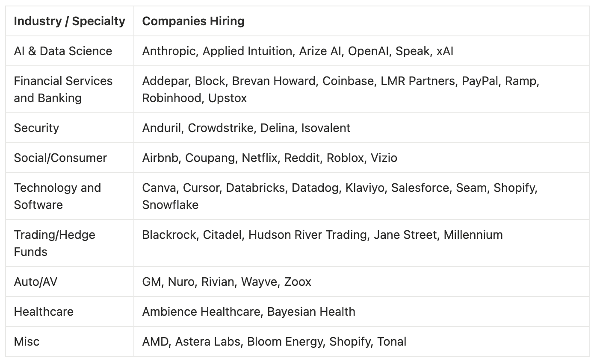Click the cell with Blackrock and Citadel
The image size is (597, 364).
pos(322,235)
